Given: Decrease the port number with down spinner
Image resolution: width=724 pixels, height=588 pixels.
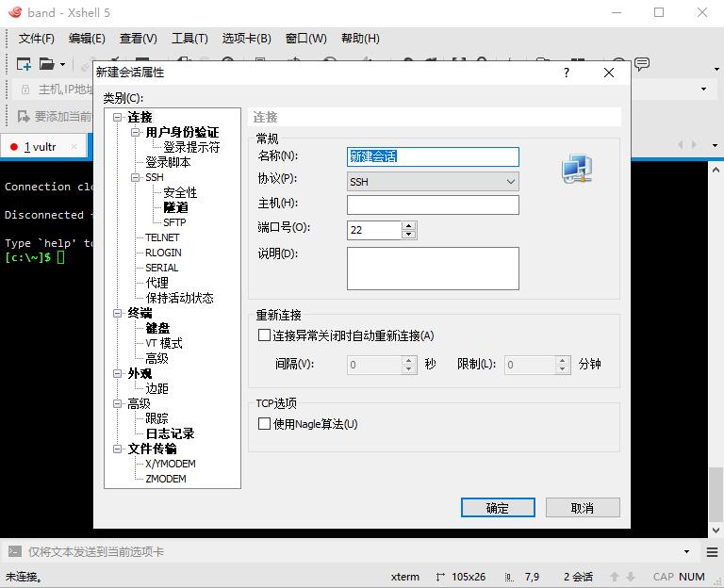Looking at the screenshot, I should [408, 235].
